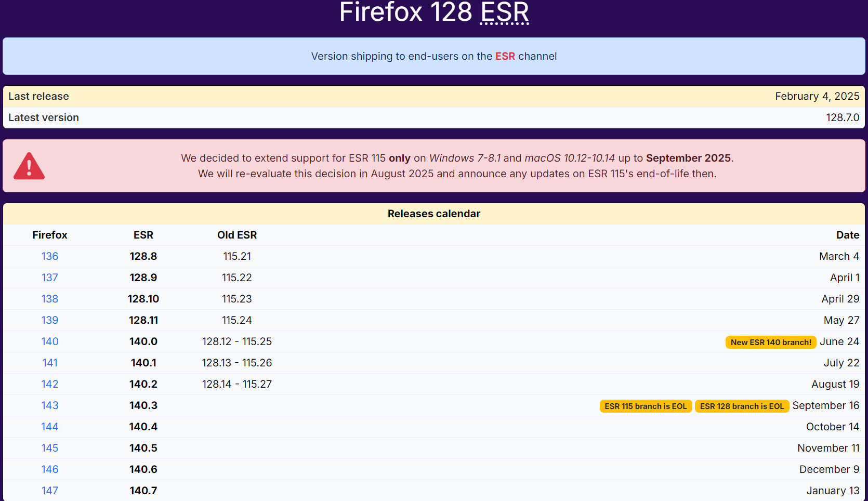Click the 'ESR 115 branch is EOL' badge

pyautogui.click(x=646, y=406)
